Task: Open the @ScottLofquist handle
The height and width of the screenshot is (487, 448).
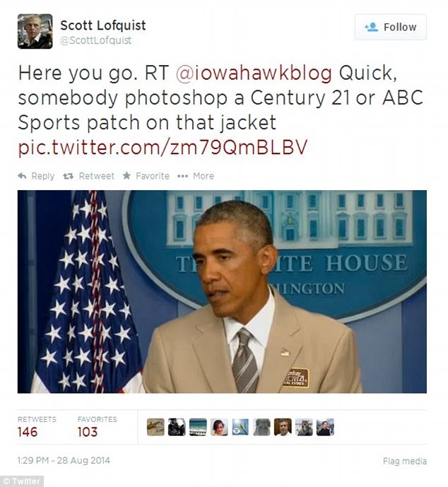Action: (x=96, y=40)
